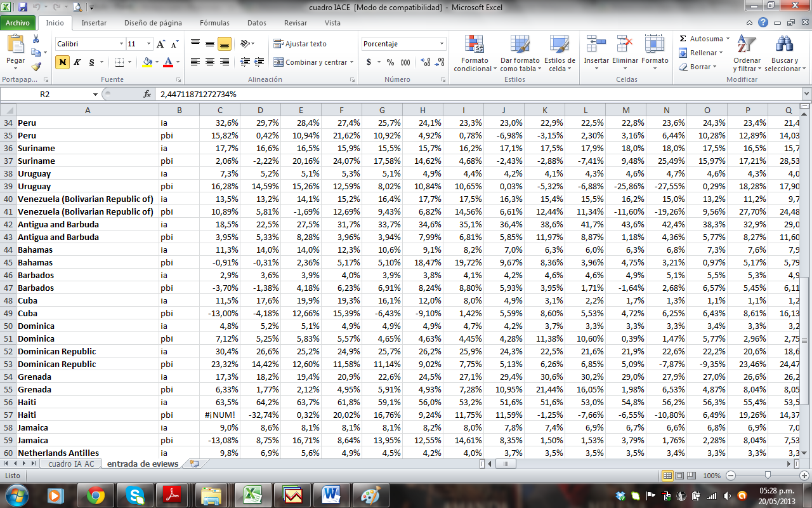
Task: Open Estilos de celda gallery
Action: tap(560, 53)
